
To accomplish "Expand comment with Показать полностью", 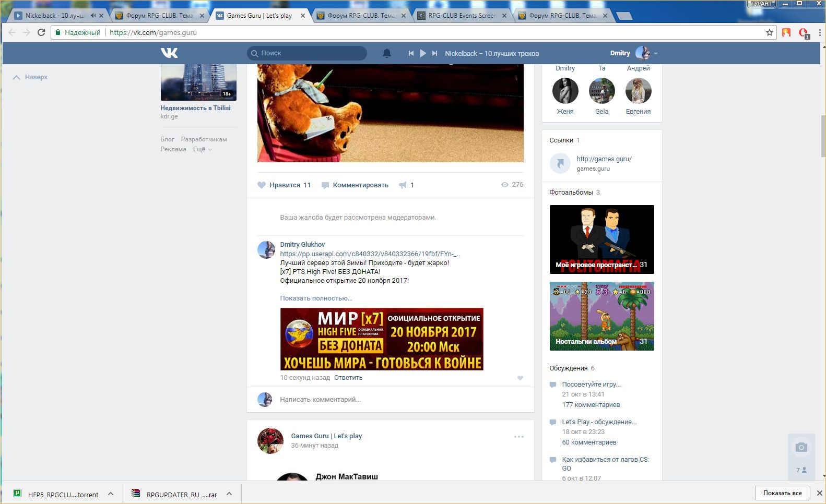I will 316,298.
